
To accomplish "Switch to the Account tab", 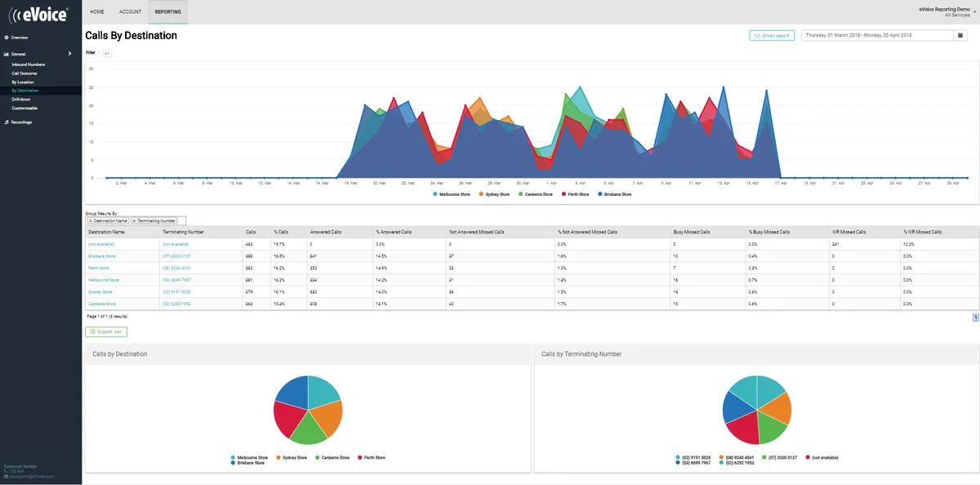I will click(130, 12).
